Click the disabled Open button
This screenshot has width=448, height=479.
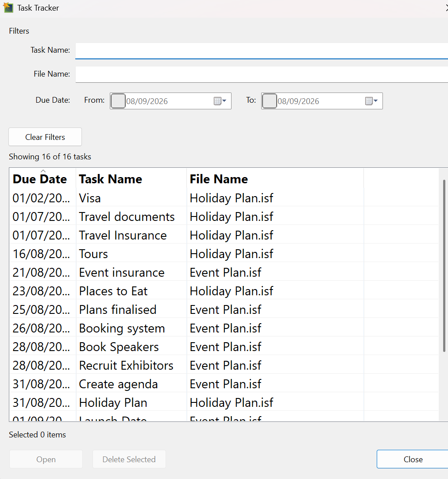tap(46, 459)
